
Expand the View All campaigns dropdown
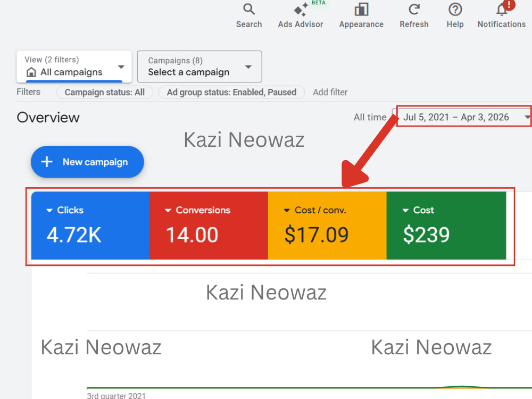74,66
